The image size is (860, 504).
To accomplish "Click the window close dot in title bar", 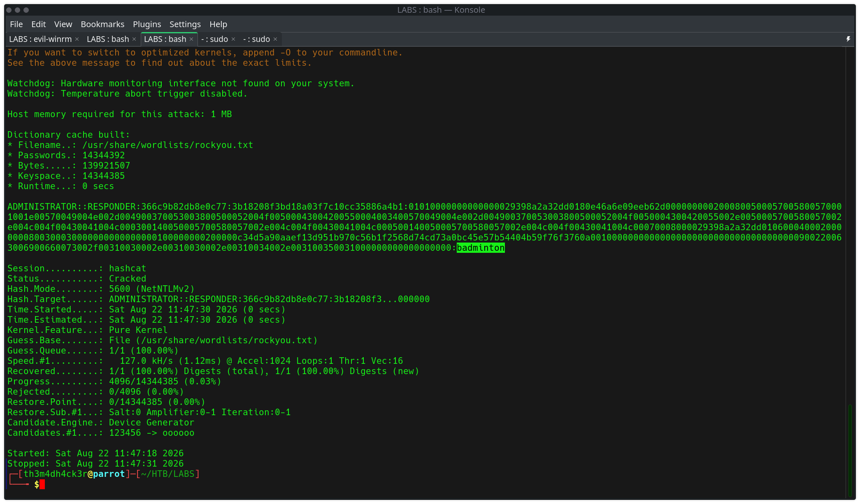I will (x=9, y=10).
